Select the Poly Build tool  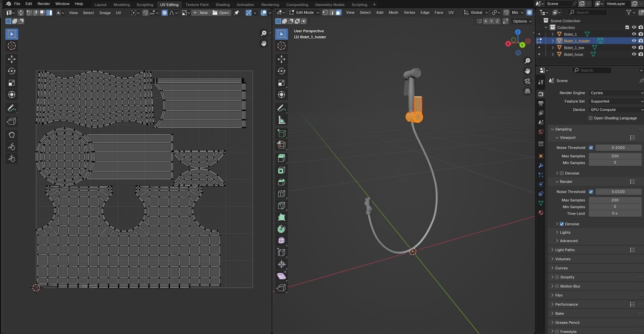tap(282, 217)
